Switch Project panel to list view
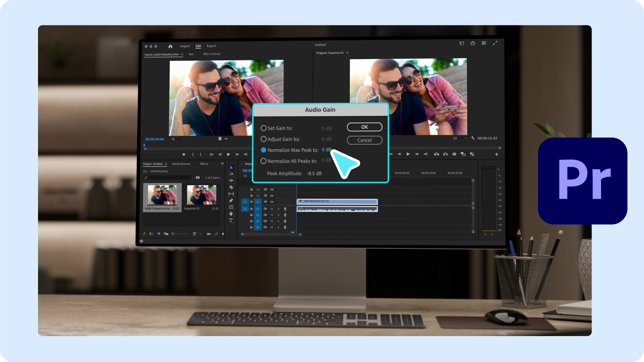Screen dimensions: 644x362 click(x=152, y=234)
